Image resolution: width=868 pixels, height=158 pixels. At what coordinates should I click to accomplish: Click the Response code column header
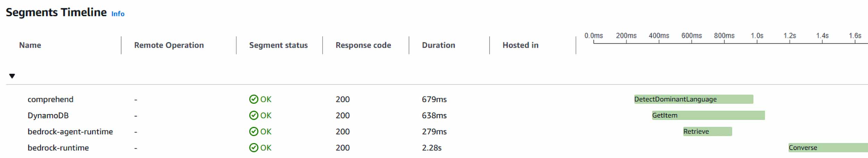tap(363, 45)
